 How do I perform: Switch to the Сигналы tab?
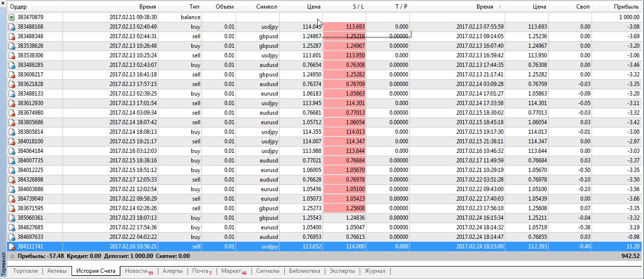pyautogui.click(x=267, y=271)
